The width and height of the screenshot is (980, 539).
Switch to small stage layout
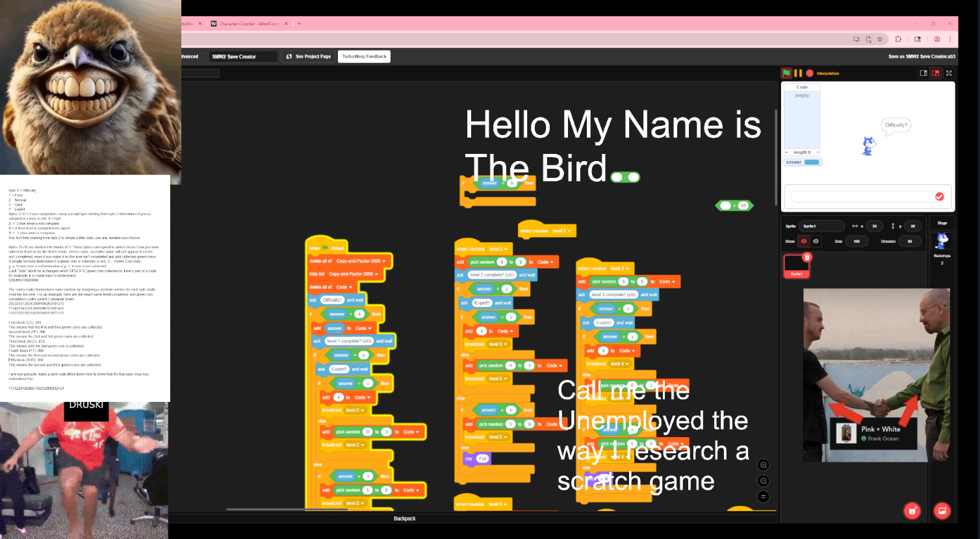[923, 73]
